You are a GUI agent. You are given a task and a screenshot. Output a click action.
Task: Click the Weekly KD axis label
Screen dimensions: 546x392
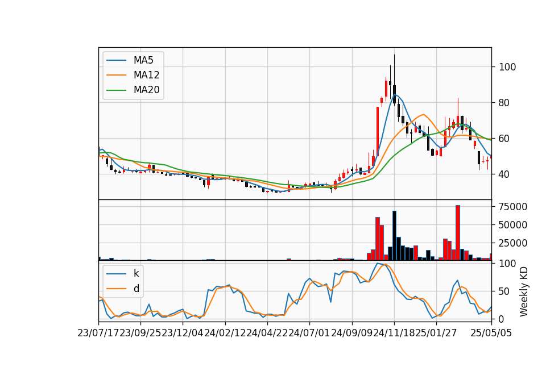pos(524,291)
